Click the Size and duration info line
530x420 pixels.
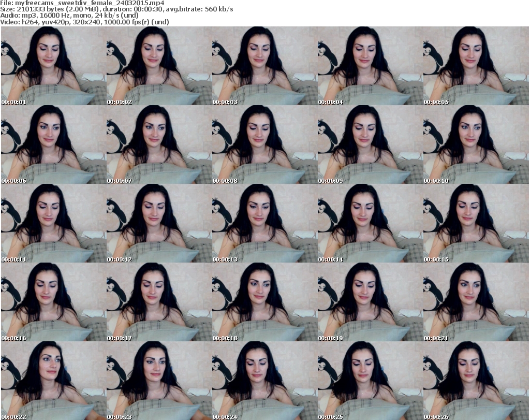(116, 9)
